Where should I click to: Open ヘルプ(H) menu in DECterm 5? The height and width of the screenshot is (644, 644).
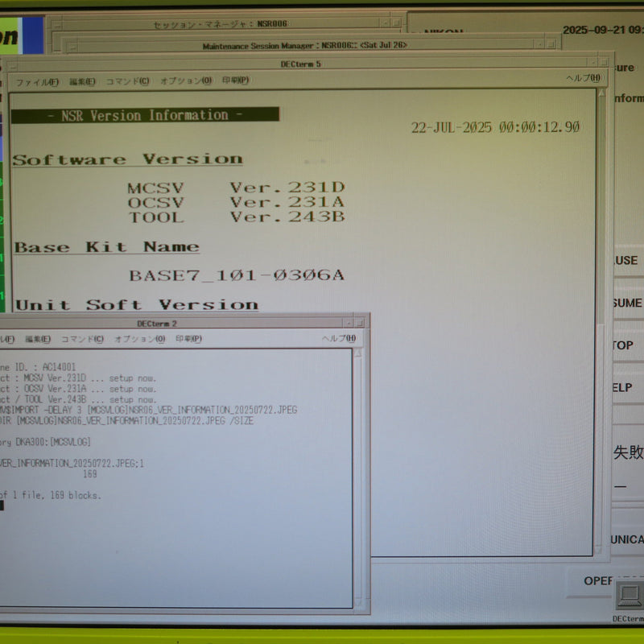(x=583, y=78)
